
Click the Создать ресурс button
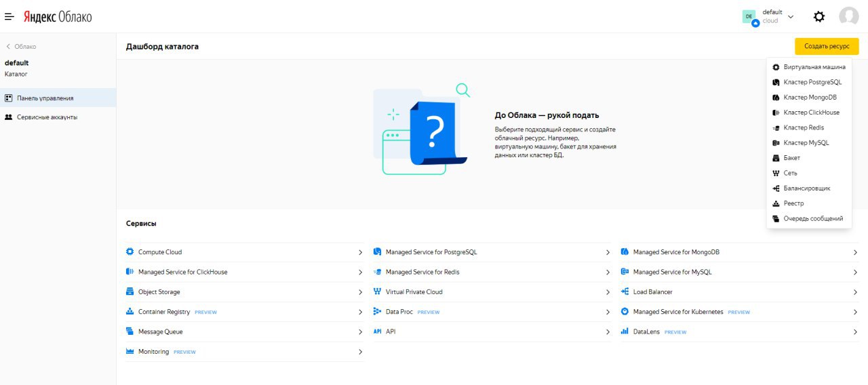(x=827, y=46)
